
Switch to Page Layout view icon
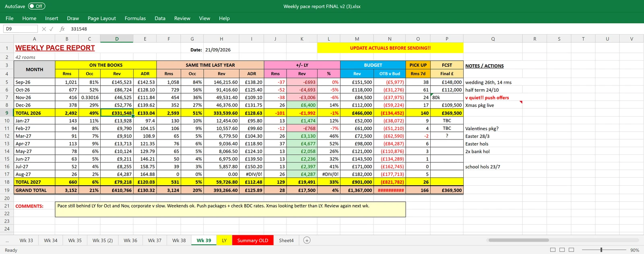562,250
